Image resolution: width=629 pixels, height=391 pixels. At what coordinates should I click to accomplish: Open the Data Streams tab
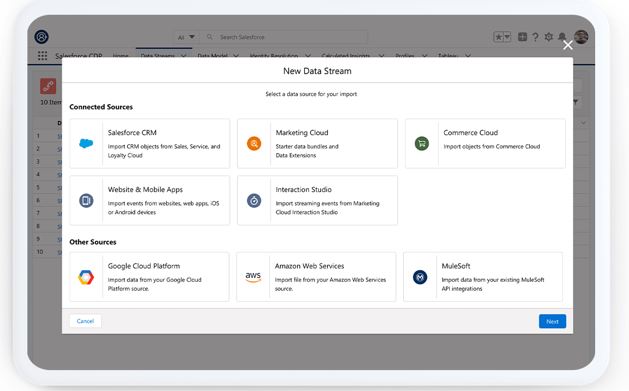(157, 55)
